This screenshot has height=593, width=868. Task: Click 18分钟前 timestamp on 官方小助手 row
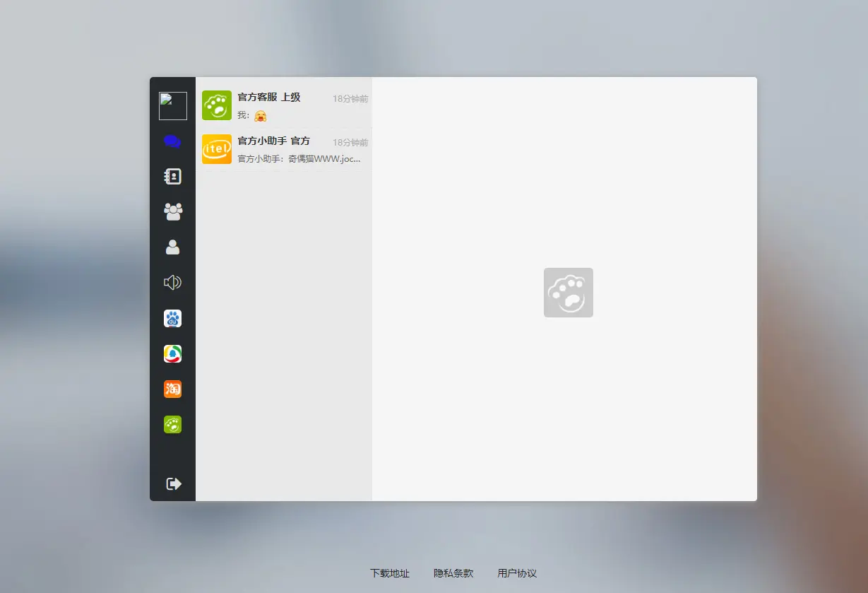[x=350, y=143]
